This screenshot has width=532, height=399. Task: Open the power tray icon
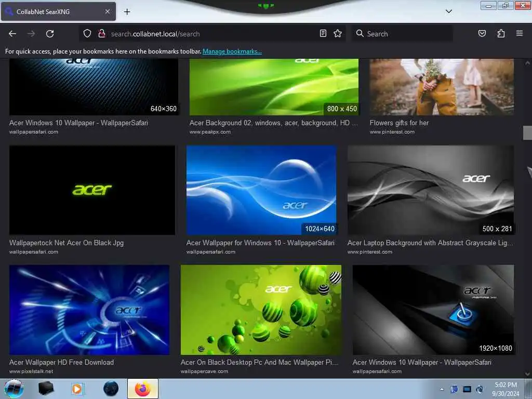[480, 389]
